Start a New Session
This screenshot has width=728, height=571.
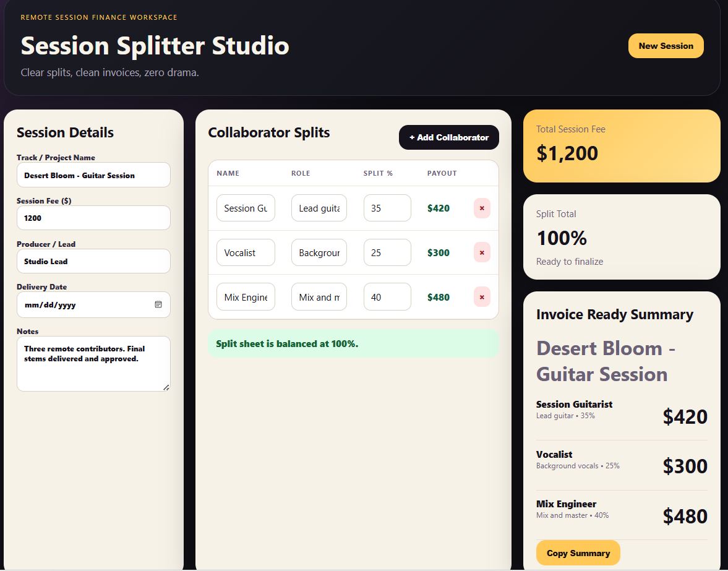[666, 46]
